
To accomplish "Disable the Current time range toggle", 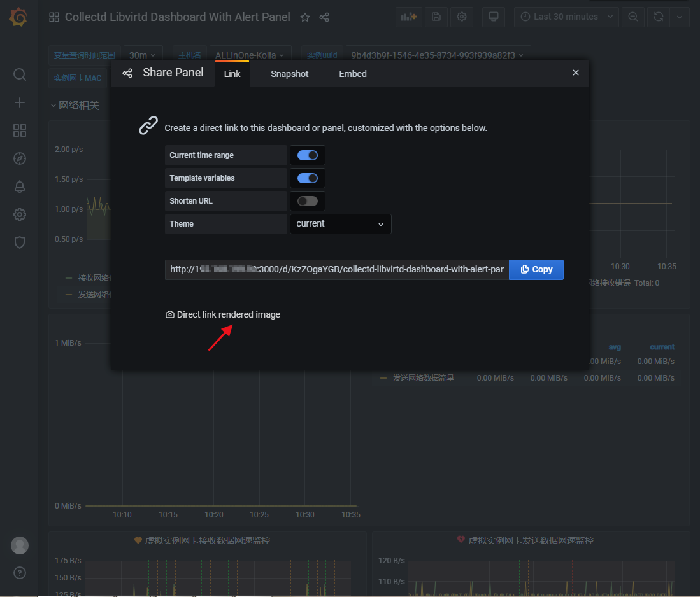I will [307, 155].
